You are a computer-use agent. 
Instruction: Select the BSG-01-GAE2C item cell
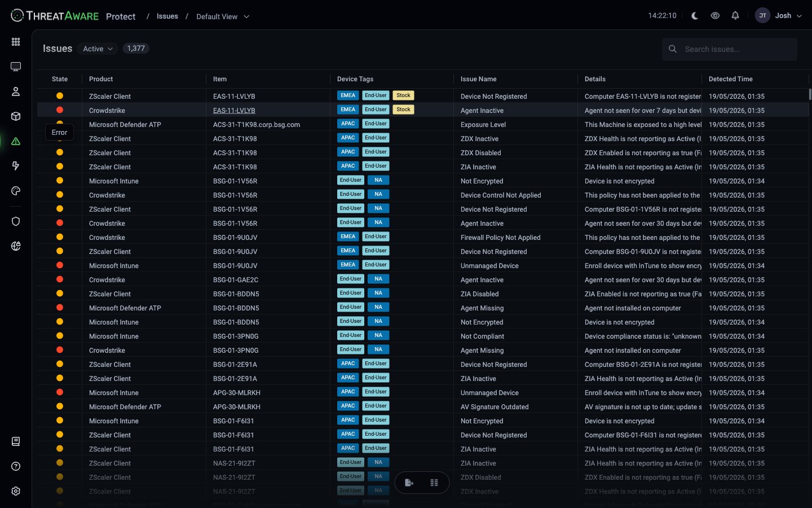tap(236, 280)
